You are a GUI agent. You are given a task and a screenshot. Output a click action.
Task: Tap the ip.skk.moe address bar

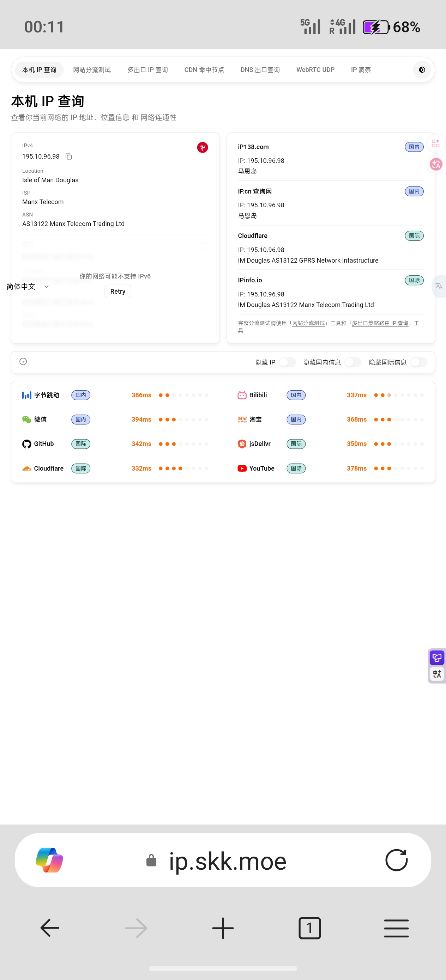223,860
